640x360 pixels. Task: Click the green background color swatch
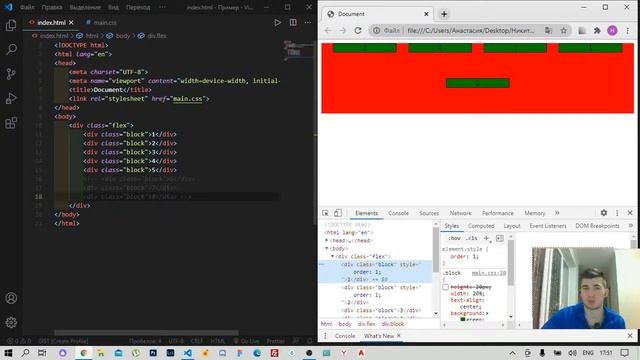click(x=463, y=319)
